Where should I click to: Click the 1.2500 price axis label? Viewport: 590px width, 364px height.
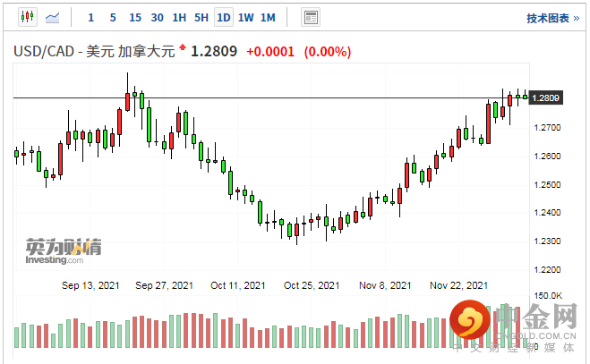pyautogui.click(x=547, y=184)
